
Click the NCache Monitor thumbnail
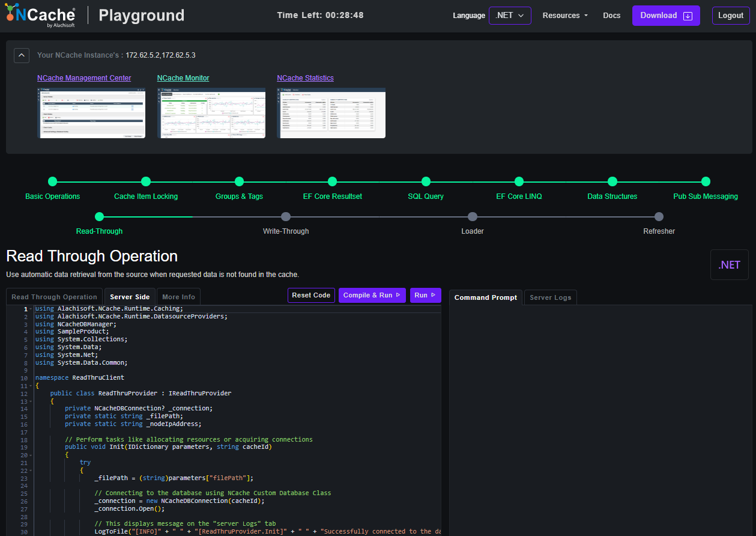click(x=211, y=113)
